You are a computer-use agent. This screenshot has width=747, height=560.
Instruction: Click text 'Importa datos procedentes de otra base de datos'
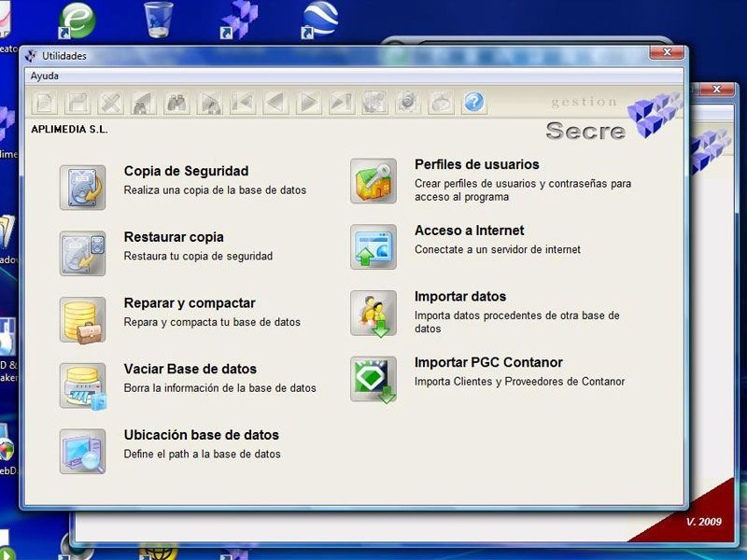tap(517, 322)
